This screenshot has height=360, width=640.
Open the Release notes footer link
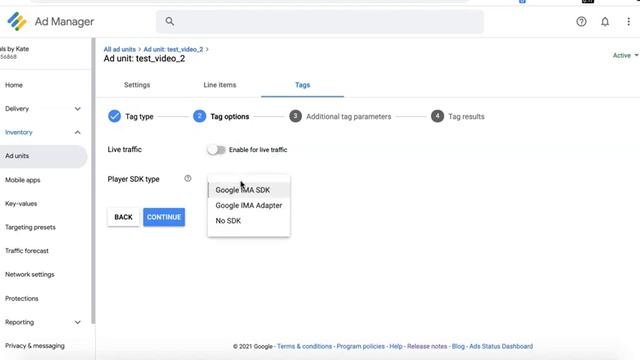[x=427, y=347]
